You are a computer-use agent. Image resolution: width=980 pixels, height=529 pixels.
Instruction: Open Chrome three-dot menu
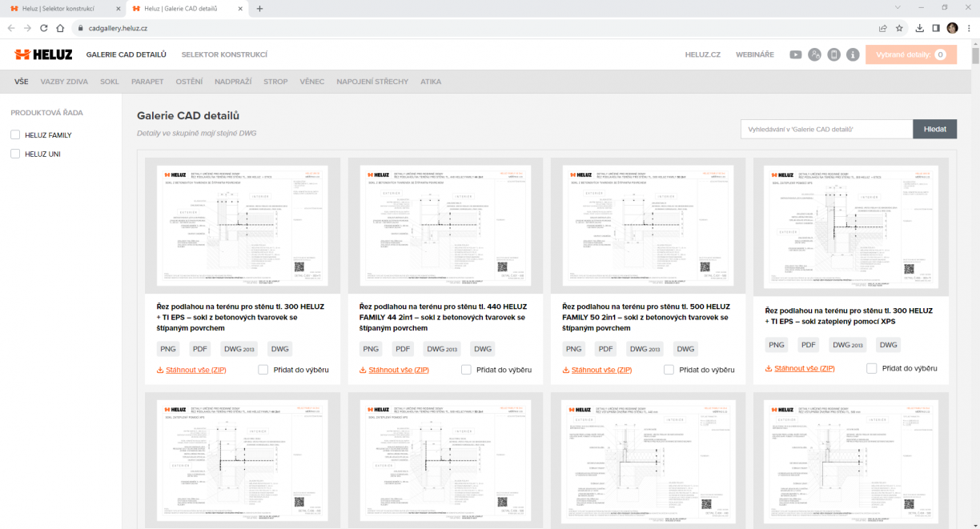[x=969, y=28]
